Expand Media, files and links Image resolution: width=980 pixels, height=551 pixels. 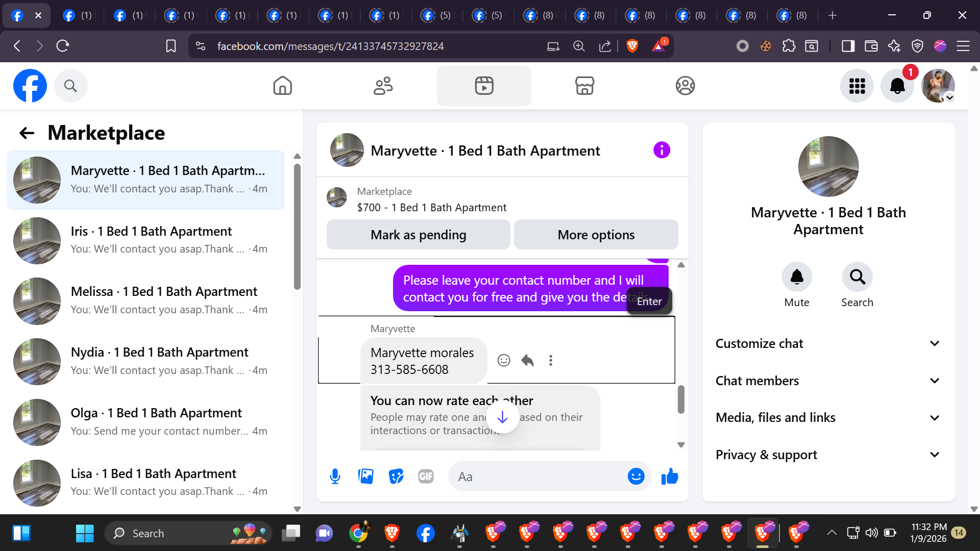click(828, 418)
